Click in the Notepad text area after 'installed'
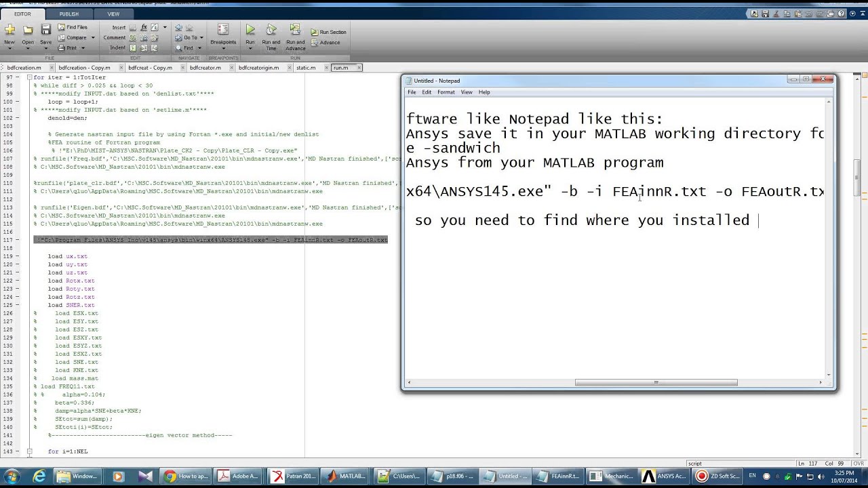This screenshot has width=868, height=488. click(x=758, y=220)
